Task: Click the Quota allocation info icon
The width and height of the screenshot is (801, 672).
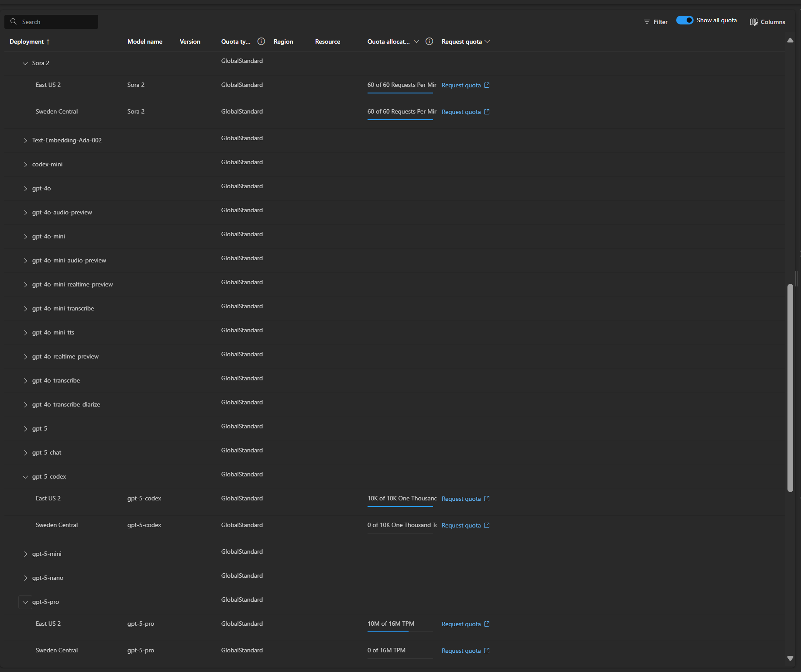Action: tap(430, 41)
